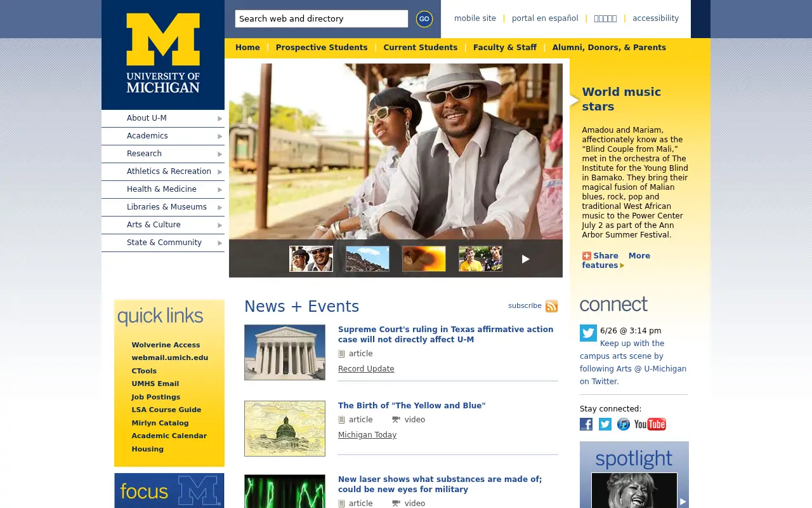Click the spotlight singer photo

coord(634,490)
